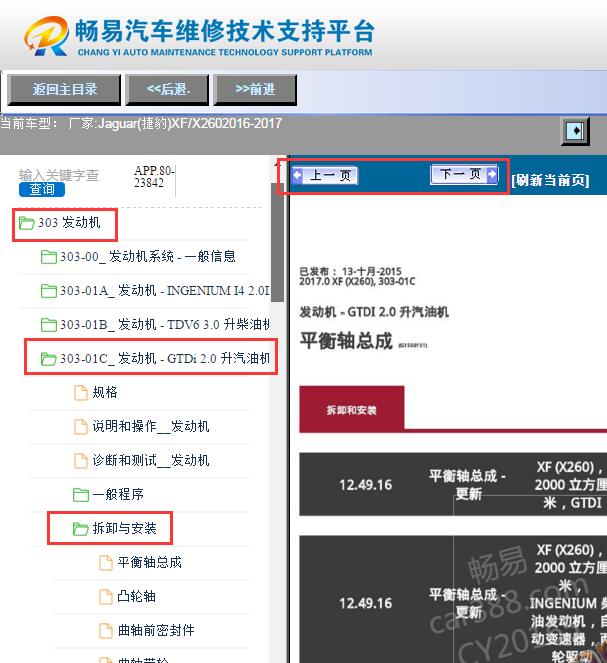This screenshot has height=663, width=607.
Task: Click the right arrow icon on 下一页
Action: (492, 174)
